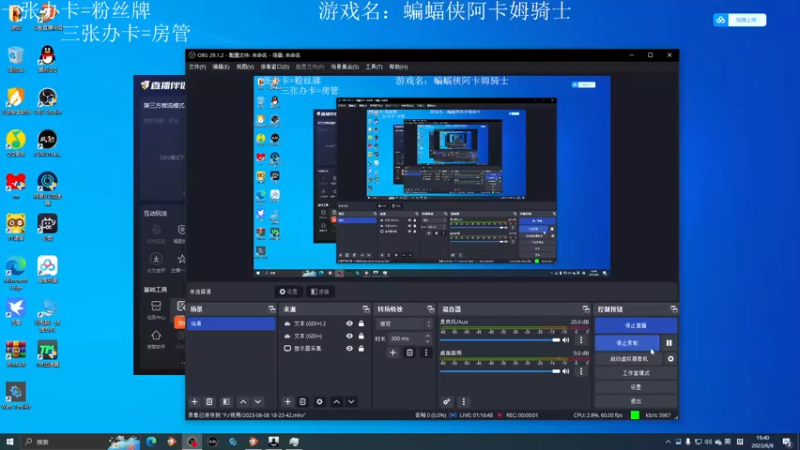
Task: Open source 滤镜 filters button in toolbar
Action: coord(320,291)
